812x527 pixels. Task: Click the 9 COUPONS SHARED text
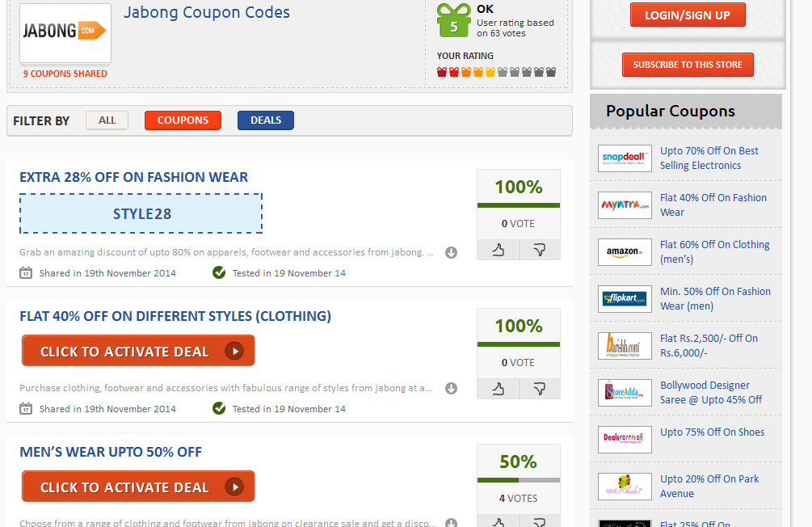tap(65, 74)
